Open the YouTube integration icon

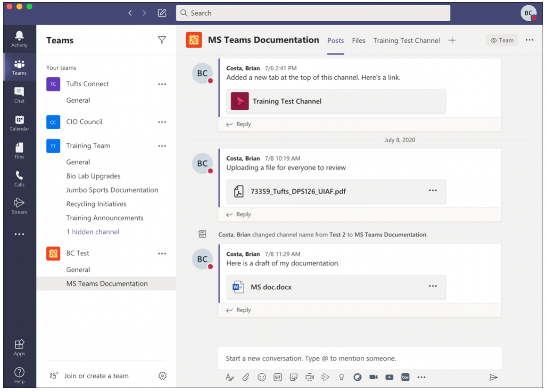[x=389, y=377]
